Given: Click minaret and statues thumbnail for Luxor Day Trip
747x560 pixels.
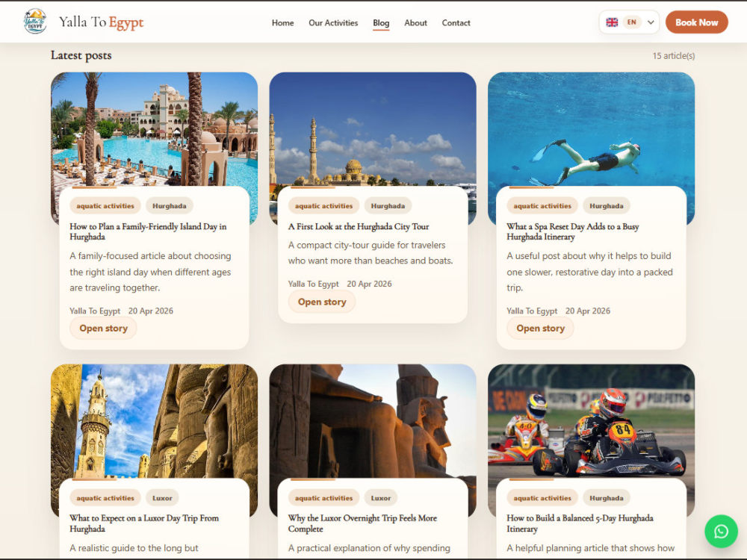Looking at the screenshot, I should 155,421.
